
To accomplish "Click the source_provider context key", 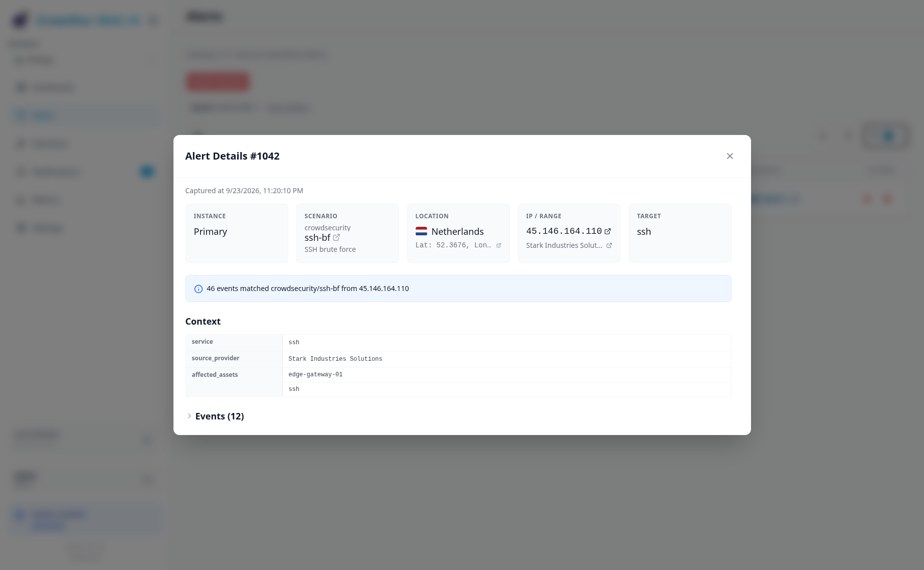I will point(216,358).
